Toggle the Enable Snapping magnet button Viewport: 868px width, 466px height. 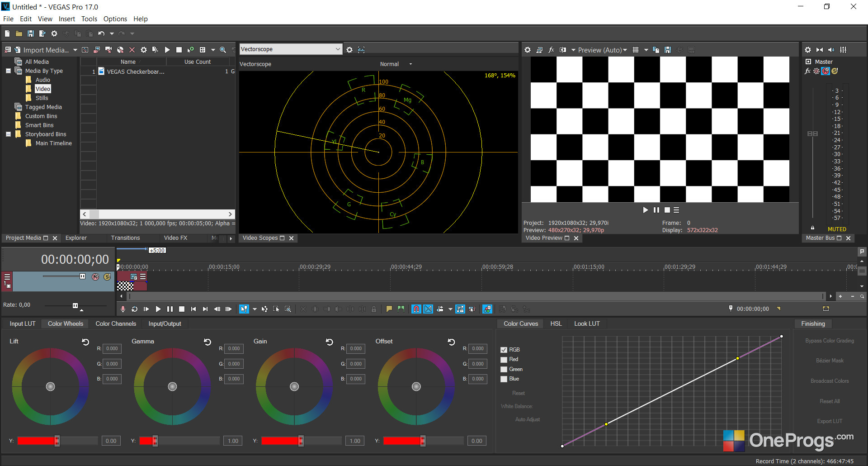pyautogui.click(x=416, y=309)
